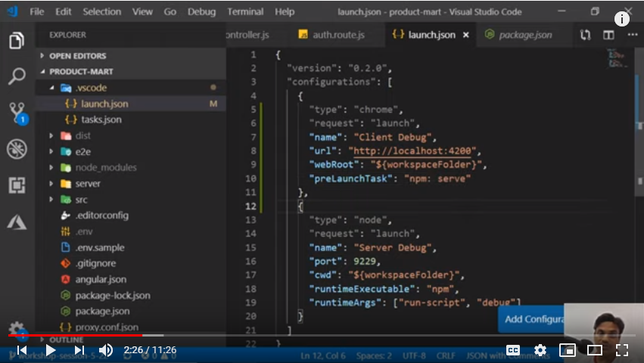Click the split editor icon

(608, 35)
